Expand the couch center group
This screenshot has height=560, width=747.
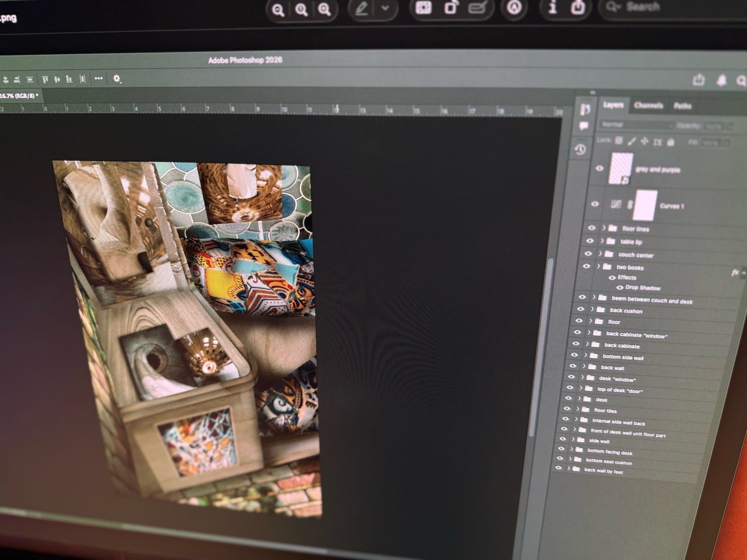600,254
